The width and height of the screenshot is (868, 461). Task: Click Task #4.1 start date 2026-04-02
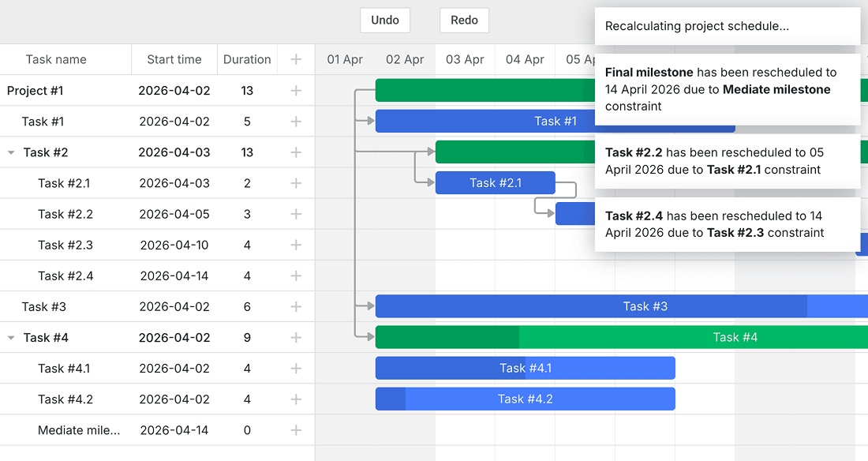pyautogui.click(x=174, y=369)
